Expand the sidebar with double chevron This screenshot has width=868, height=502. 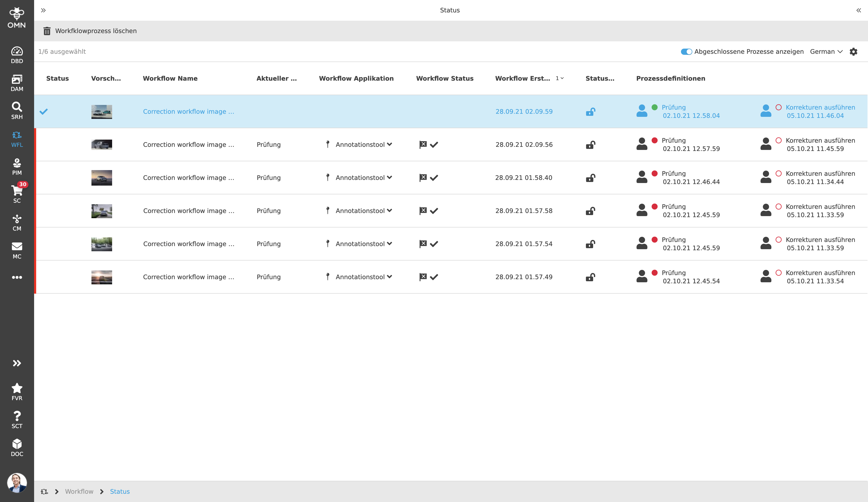pos(17,363)
